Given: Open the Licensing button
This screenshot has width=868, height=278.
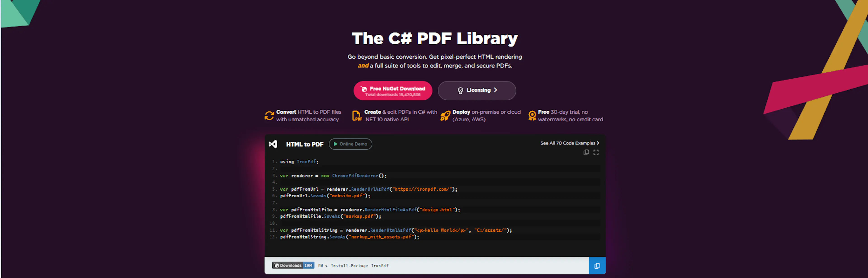Looking at the screenshot, I should click(477, 90).
